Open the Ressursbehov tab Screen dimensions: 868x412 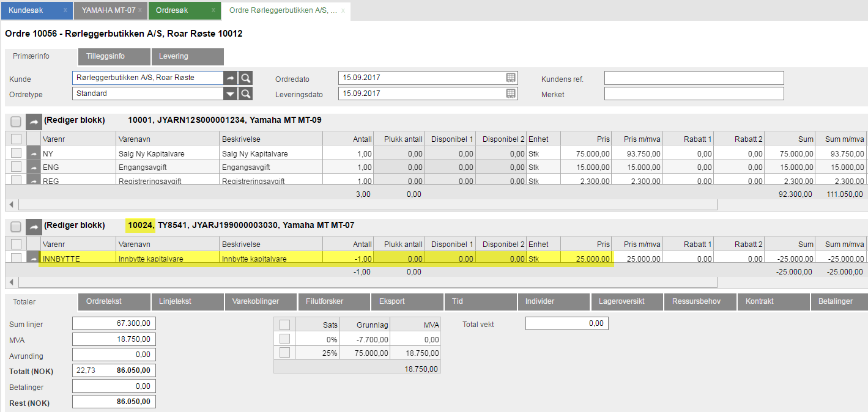tap(700, 301)
